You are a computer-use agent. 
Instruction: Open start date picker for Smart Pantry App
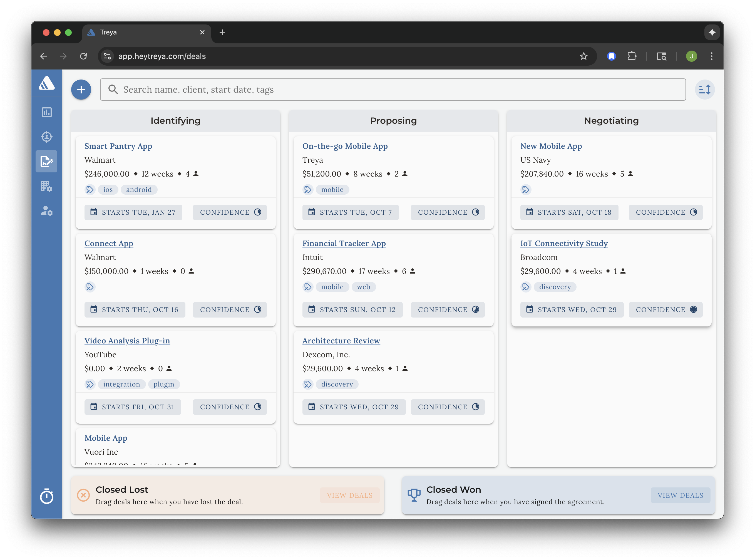tap(133, 212)
